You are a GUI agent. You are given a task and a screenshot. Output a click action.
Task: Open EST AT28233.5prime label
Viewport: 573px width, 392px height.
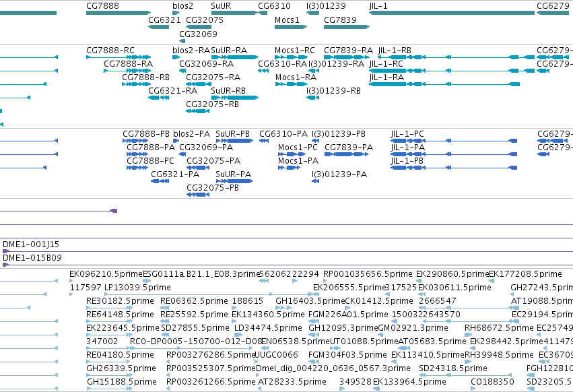(x=292, y=382)
